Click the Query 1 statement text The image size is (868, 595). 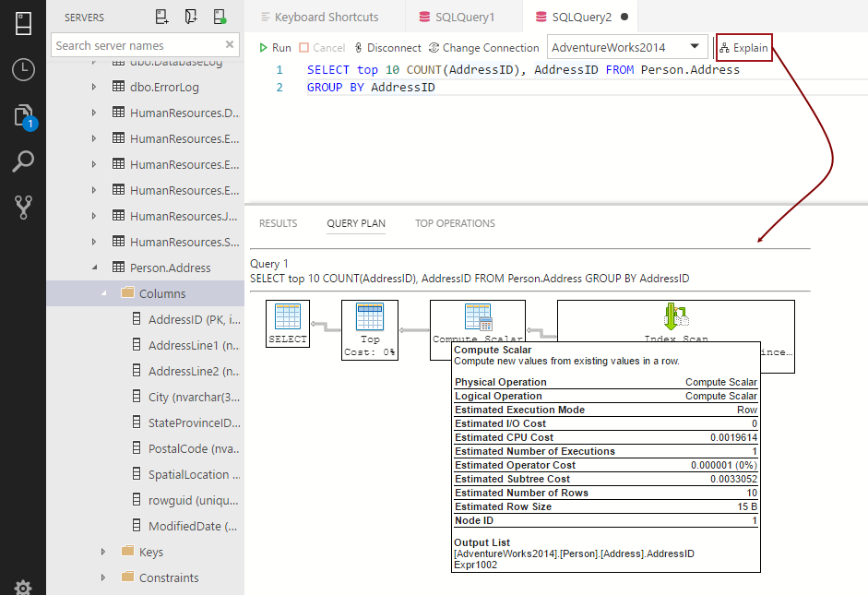pos(470,279)
